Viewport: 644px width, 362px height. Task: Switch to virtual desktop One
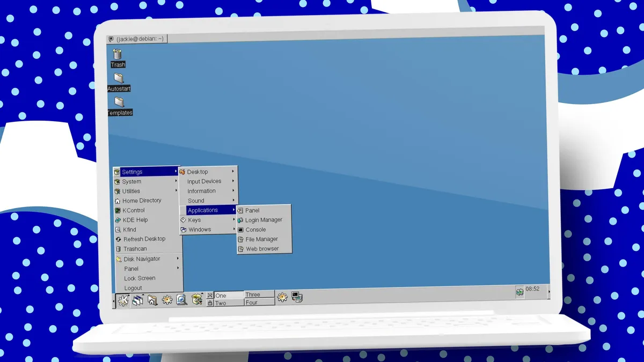(x=229, y=295)
